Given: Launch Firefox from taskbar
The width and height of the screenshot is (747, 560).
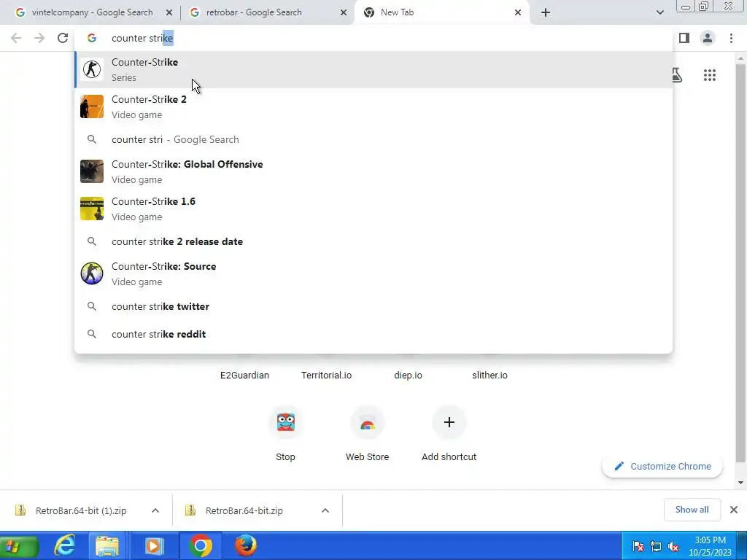Looking at the screenshot, I should [x=246, y=545].
